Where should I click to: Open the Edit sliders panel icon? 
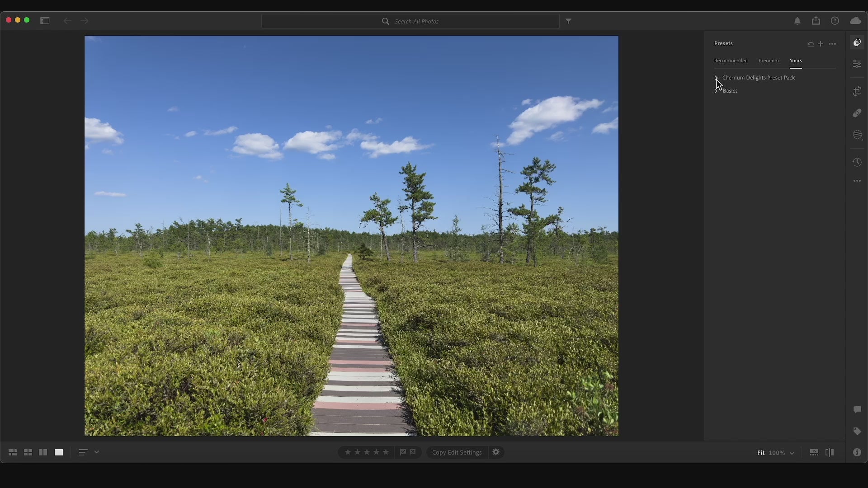point(857,64)
